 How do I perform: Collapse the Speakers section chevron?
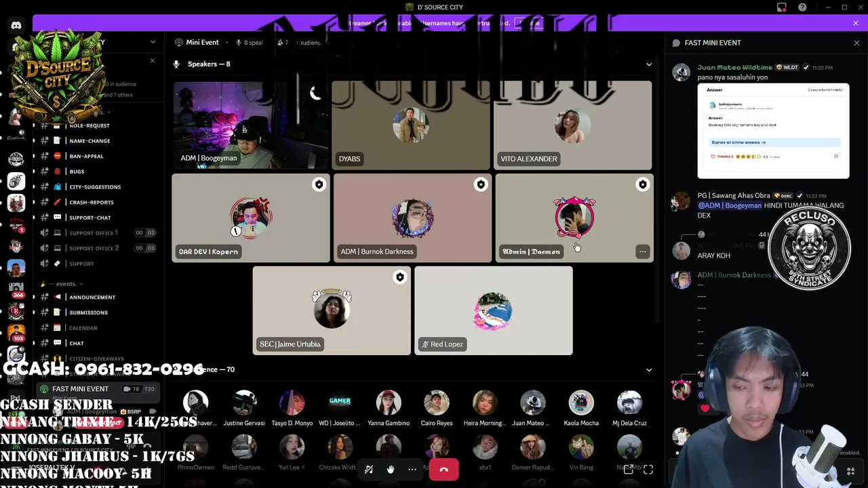(649, 64)
